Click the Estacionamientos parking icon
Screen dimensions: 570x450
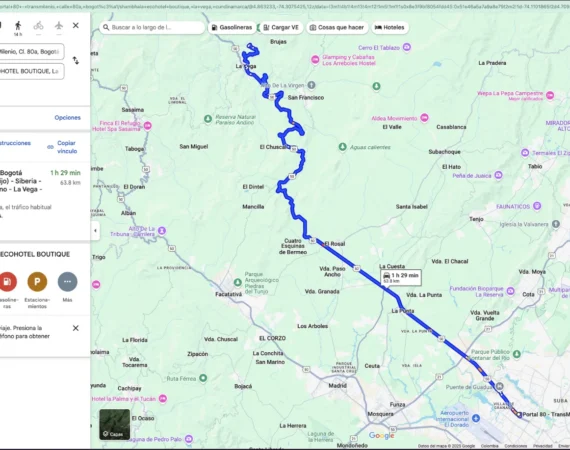pos(37,282)
